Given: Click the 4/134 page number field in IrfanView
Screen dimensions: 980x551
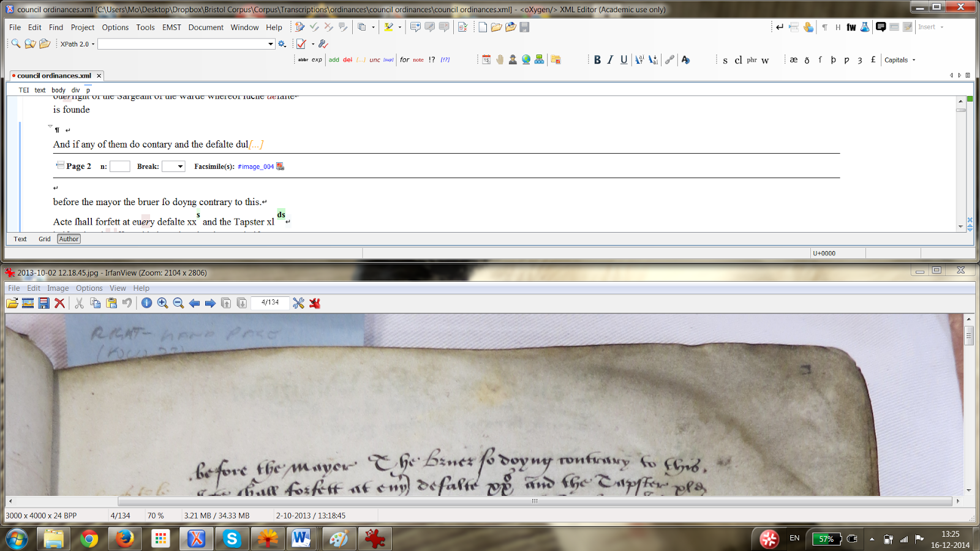Looking at the screenshot, I should [x=270, y=302].
